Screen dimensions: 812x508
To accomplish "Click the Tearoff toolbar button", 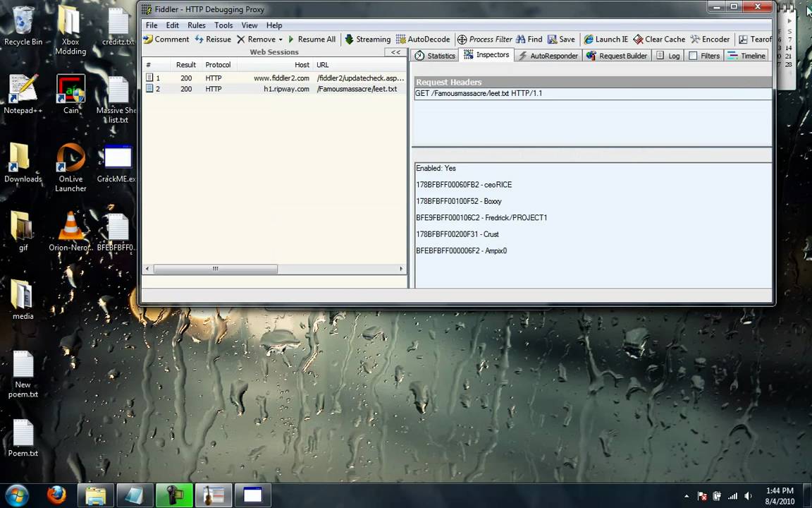I will [755, 40].
